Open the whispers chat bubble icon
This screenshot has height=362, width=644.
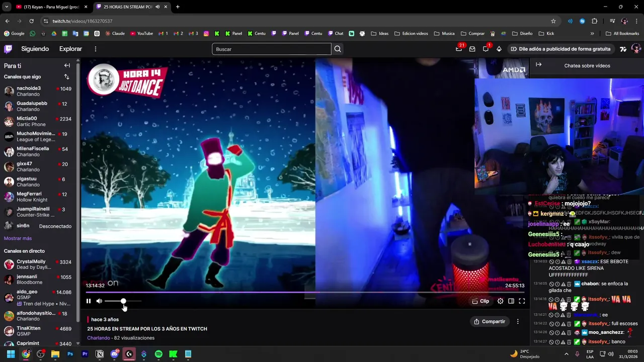[x=486, y=49]
